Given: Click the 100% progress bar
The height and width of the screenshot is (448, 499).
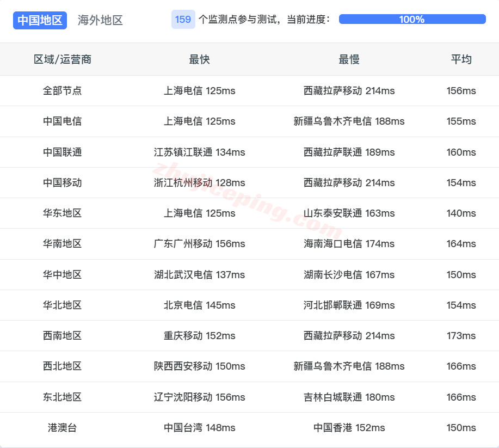Looking at the screenshot, I should coord(411,19).
